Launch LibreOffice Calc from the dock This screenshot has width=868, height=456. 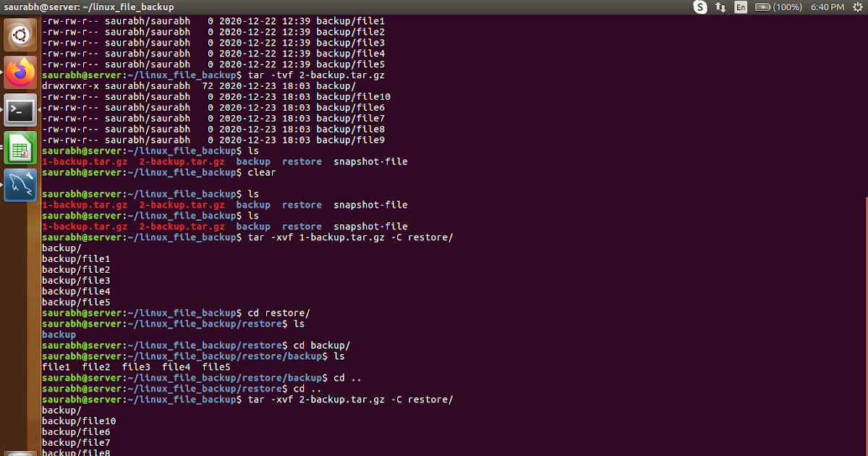pos(20,148)
